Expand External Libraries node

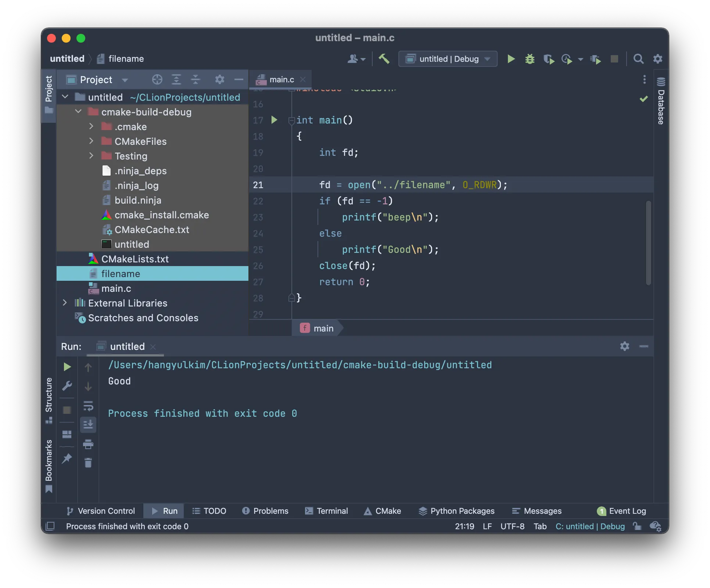[65, 303]
